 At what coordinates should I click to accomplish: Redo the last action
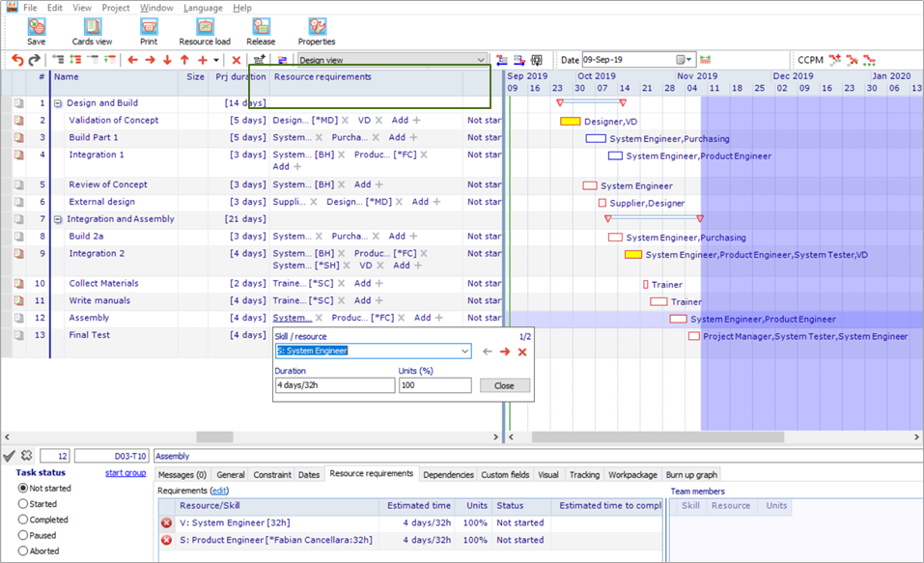[34, 60]
